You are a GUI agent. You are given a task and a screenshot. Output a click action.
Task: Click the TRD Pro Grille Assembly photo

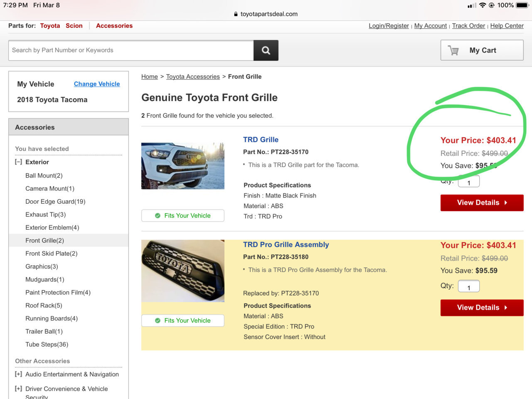click(x=183, y=271)
